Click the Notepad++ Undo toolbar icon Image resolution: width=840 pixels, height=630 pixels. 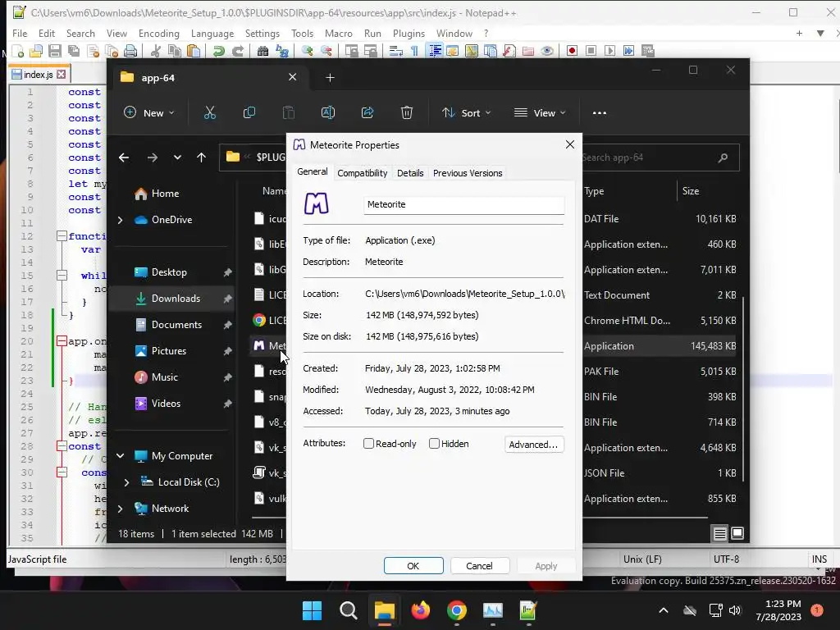(x=218, y=52)
